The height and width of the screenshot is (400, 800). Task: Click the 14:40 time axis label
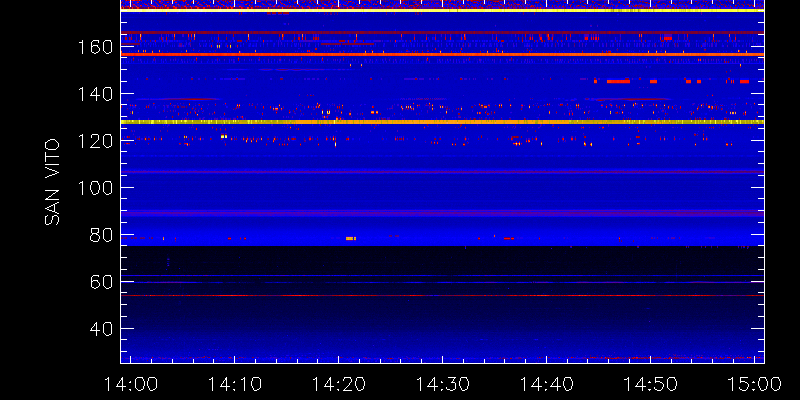pos(546,384)
